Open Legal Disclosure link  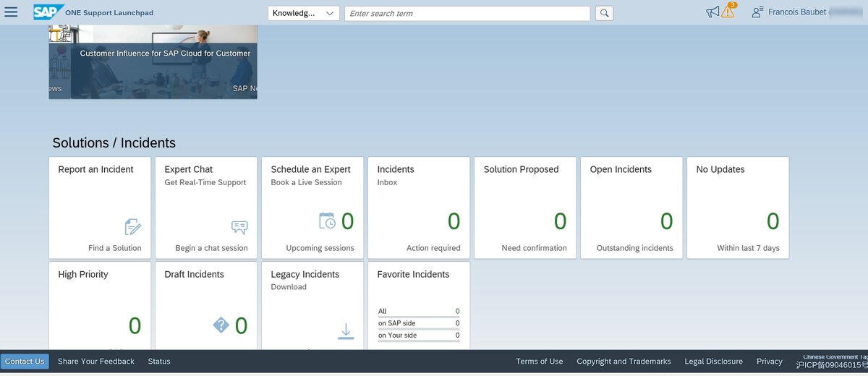pos(714,362)
